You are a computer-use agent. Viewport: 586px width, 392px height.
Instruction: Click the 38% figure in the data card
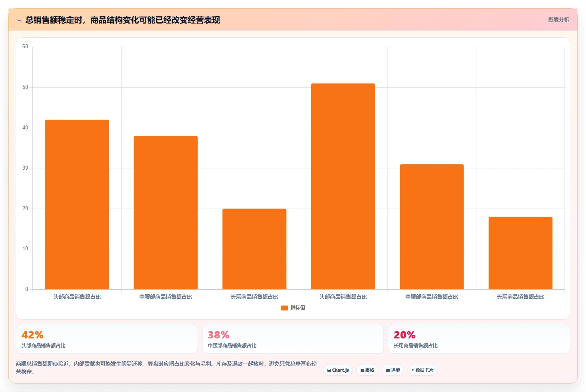[218, 335]
